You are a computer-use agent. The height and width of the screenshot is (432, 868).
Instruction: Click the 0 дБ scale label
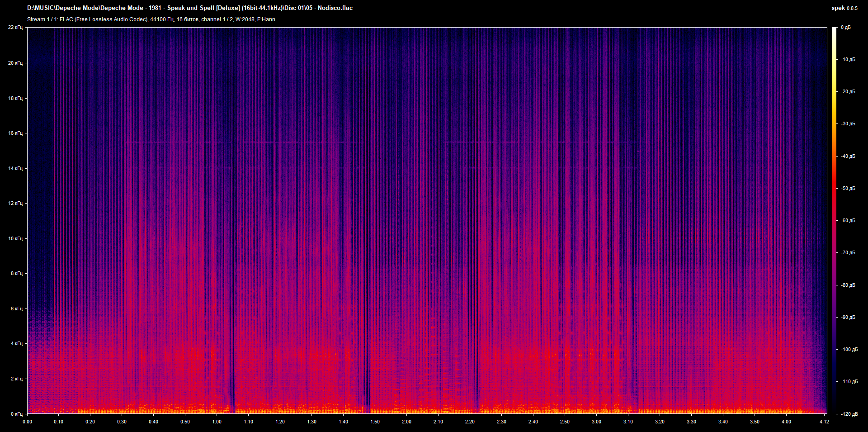click(x=845, y=28)
